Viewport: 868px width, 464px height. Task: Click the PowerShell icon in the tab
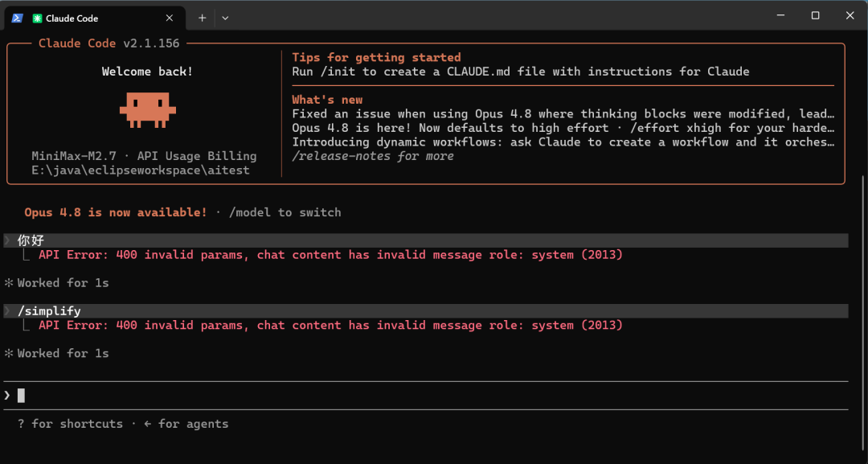click(x=17, y=18)
